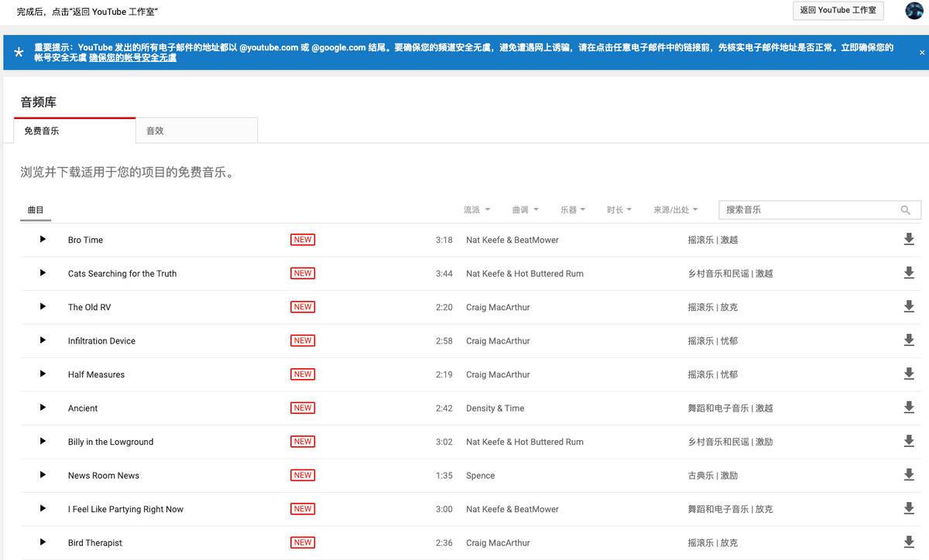Play the track News Room News
This screenshot has height=560, width=929.
point(43,475)
